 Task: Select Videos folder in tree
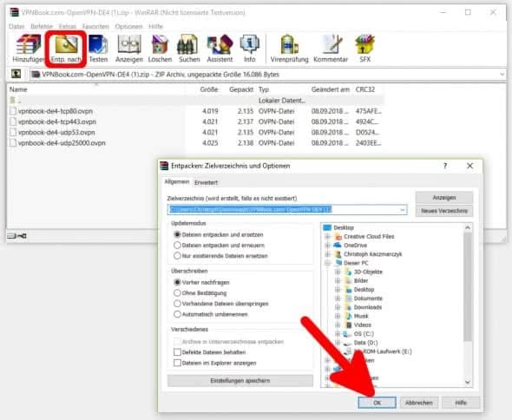tap(363, 325)
